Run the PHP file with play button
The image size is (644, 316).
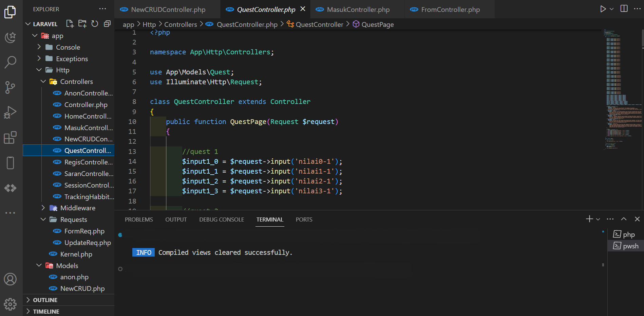coord(603,9)
